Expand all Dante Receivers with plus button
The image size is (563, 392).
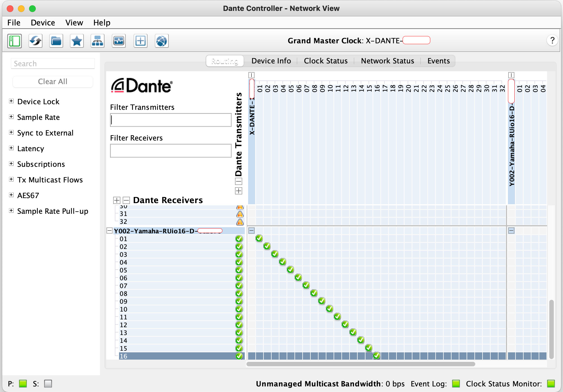pos(117,200)
